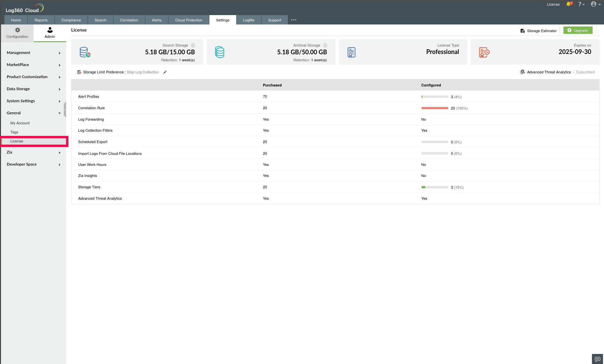Expand the MarketPlace menu
The width and height of the screenshot is (604, 364).
coord(34,65)
